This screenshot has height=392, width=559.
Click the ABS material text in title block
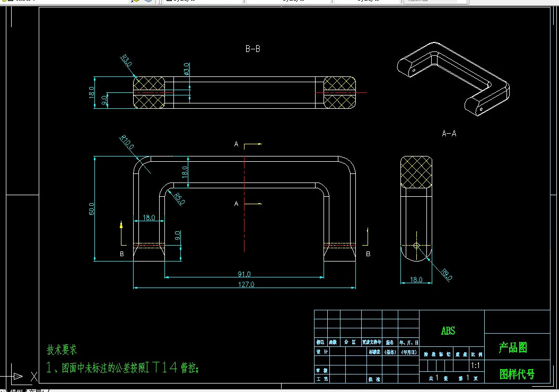(x=448, y=330)
